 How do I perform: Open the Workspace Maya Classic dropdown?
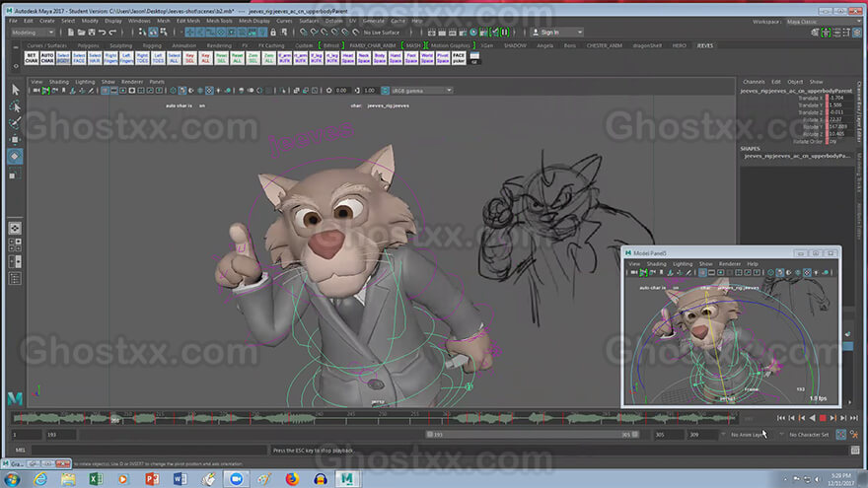(x=824, y=22)
